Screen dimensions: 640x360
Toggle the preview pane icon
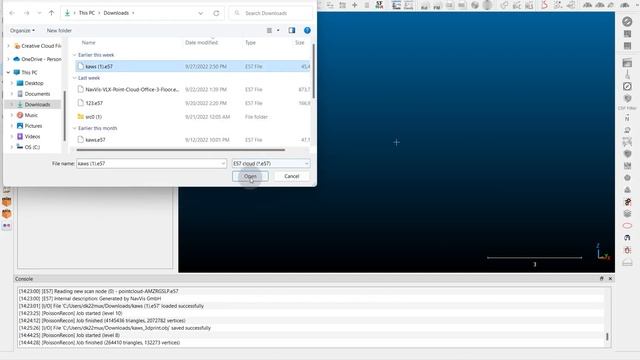(x=292, y=30)
